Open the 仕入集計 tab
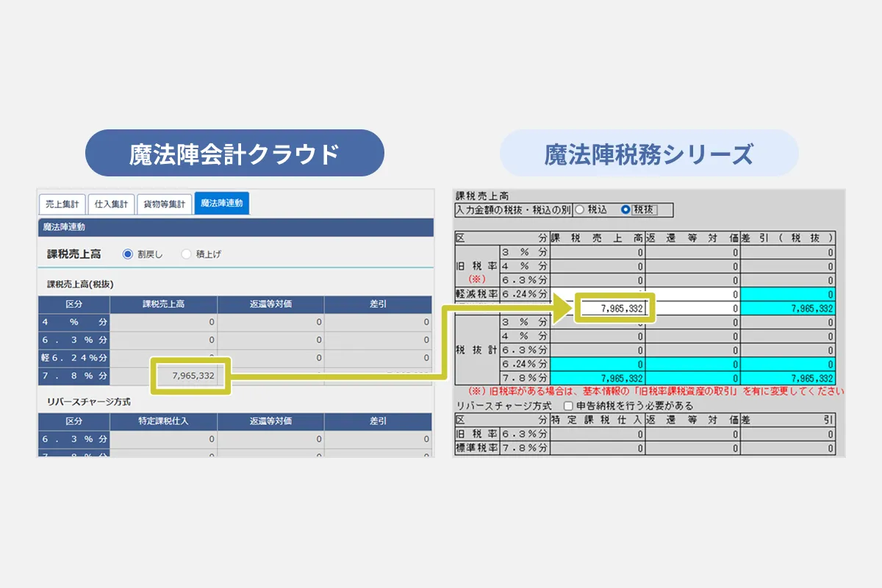This screenshot has width=882, height=588. click(111, 204)
